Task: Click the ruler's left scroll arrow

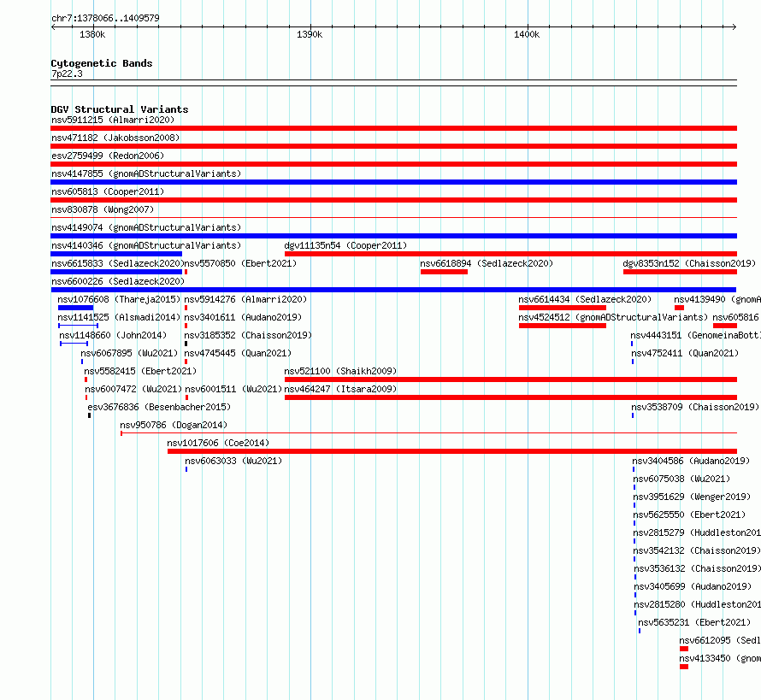Action: [x=53, y=27]
